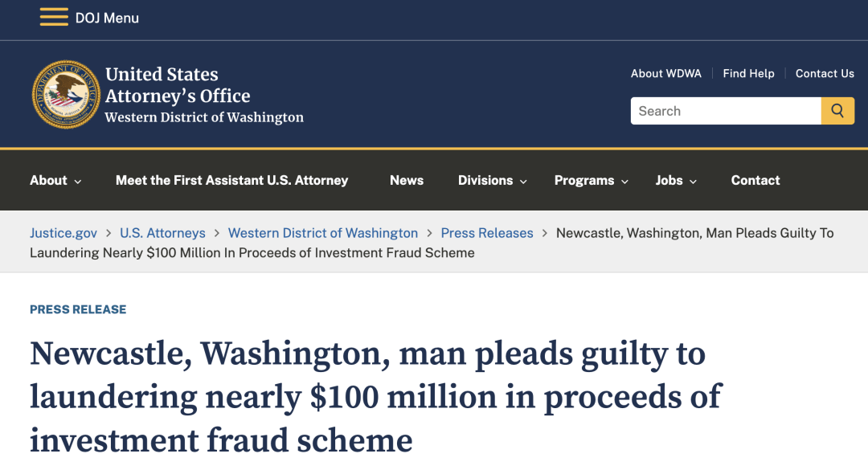This screenshot has height=470, width=868.
Task: Open the Programs dropdown chevron
Action: click(x=624, y=182)
